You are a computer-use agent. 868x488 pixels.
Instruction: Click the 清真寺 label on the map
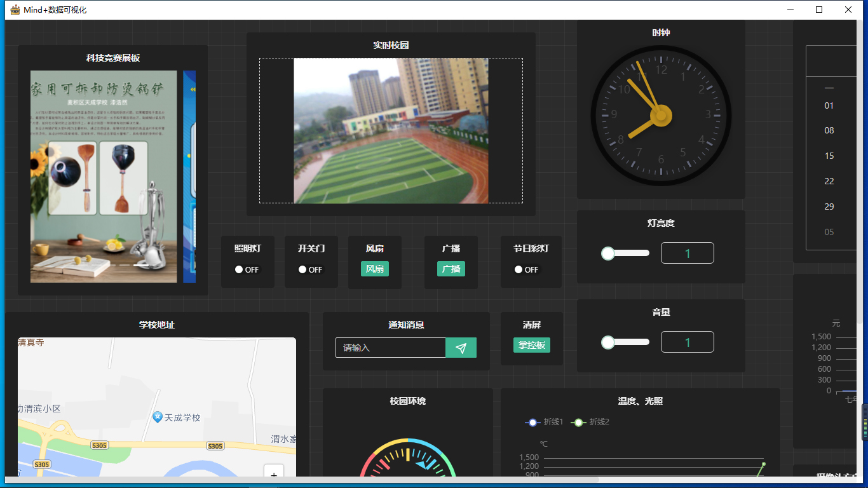point(31,342)
